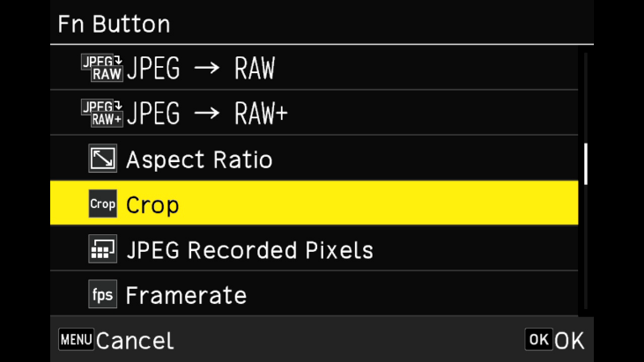The height and width of the screenshot is (362, 644).
Task: Click the Fn Button title header
Action: tap(115, 24)
